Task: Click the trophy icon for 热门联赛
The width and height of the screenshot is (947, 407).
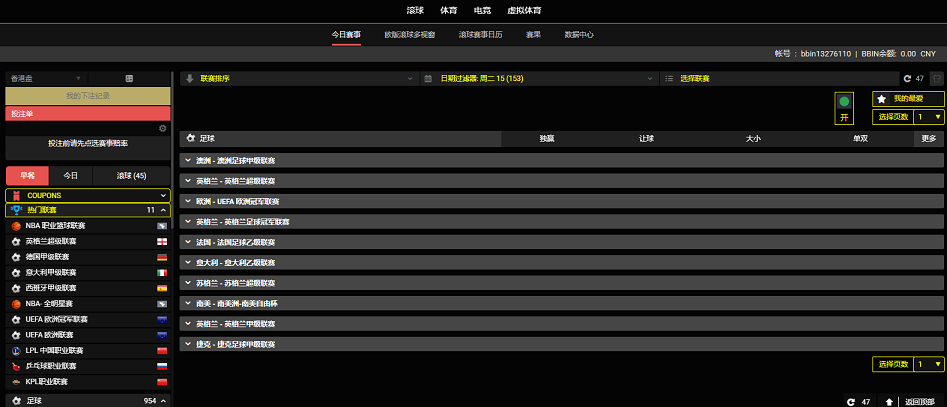Action: click(x=16, y=210)
